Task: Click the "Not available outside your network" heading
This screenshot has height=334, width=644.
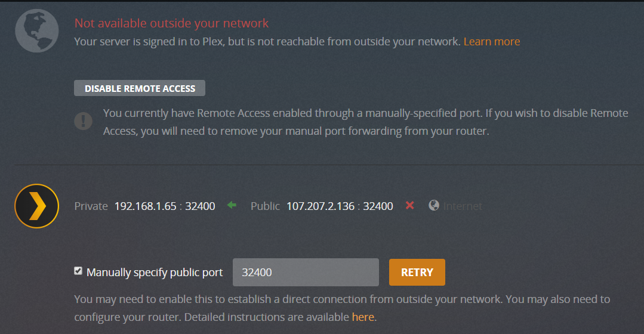Action: click(171, 23)
